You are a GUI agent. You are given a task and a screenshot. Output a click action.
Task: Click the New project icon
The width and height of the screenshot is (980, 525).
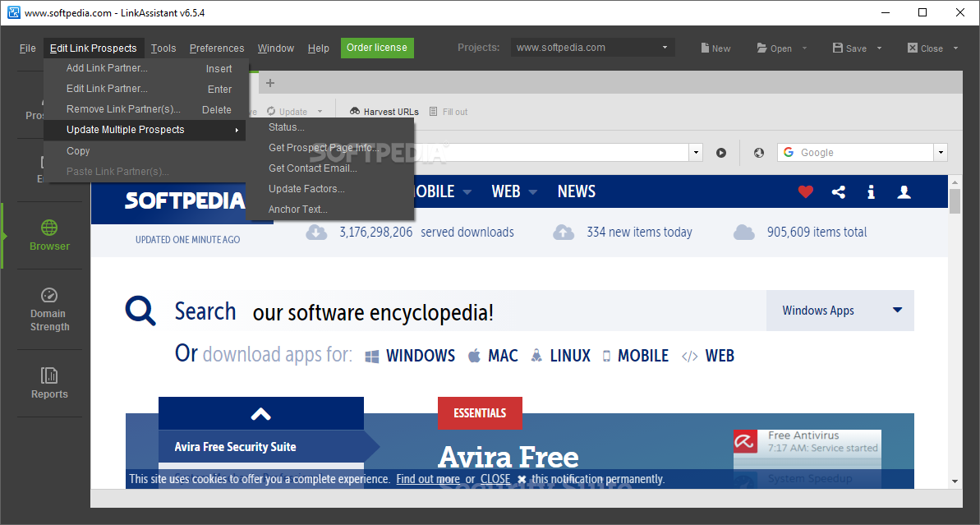tap(705, 48)
